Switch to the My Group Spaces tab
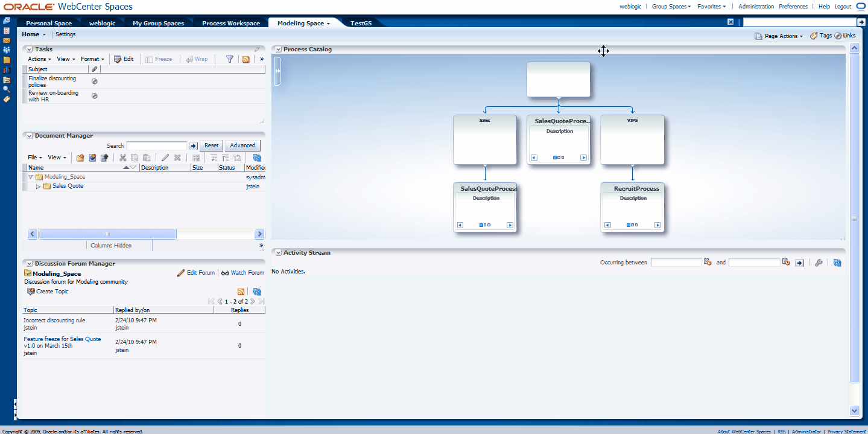This screenshot has width=868, height=434. point(158,23)
